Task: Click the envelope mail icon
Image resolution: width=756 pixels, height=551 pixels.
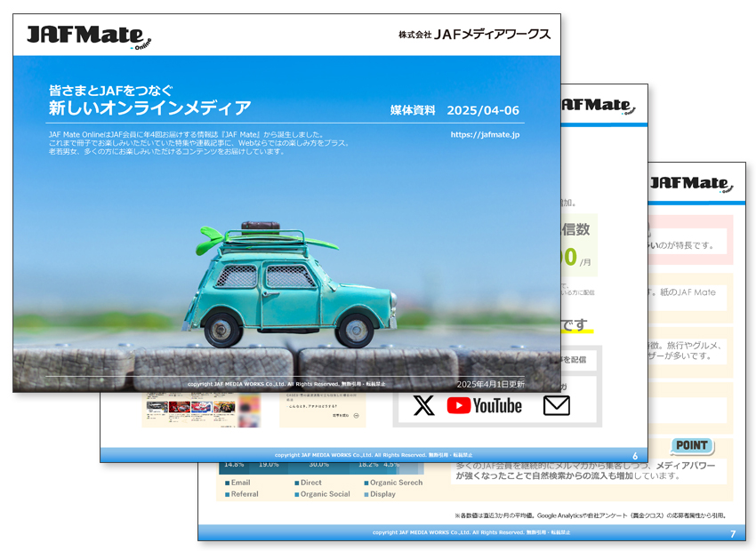Action: (x=557, y=405)
